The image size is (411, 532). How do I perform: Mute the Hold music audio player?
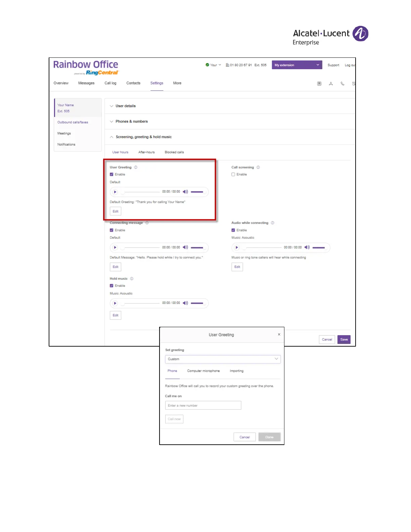[185, 303]
